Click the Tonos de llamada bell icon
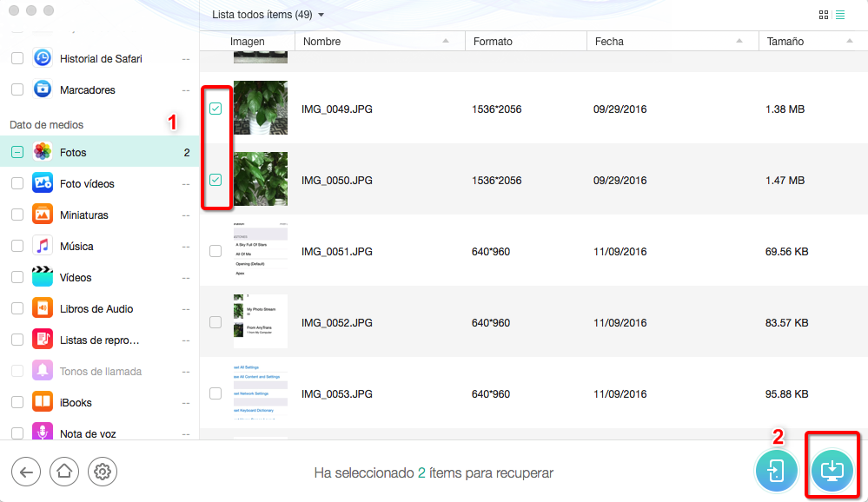 click(43, 371)
